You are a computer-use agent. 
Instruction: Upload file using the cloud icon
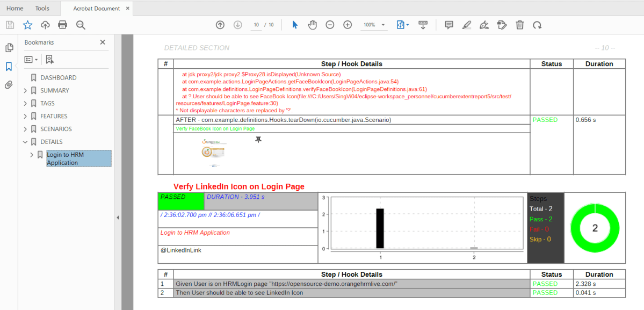tap(45, 25)
